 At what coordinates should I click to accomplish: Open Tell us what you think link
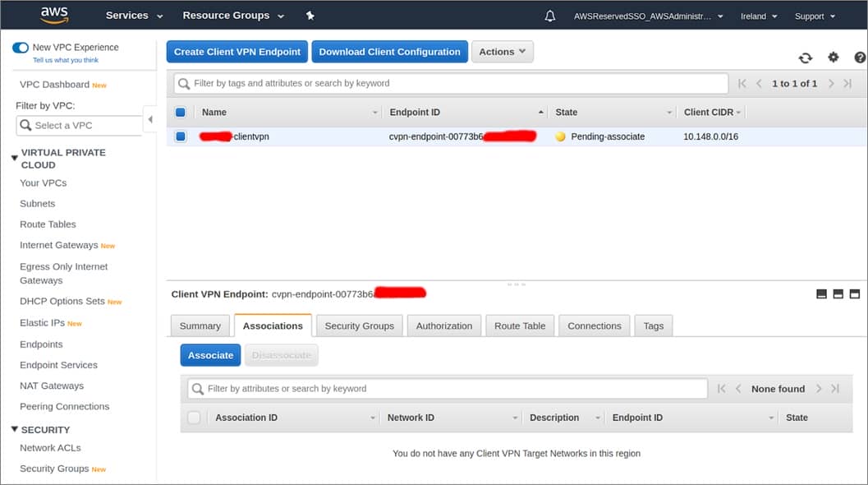coord(66,60)
